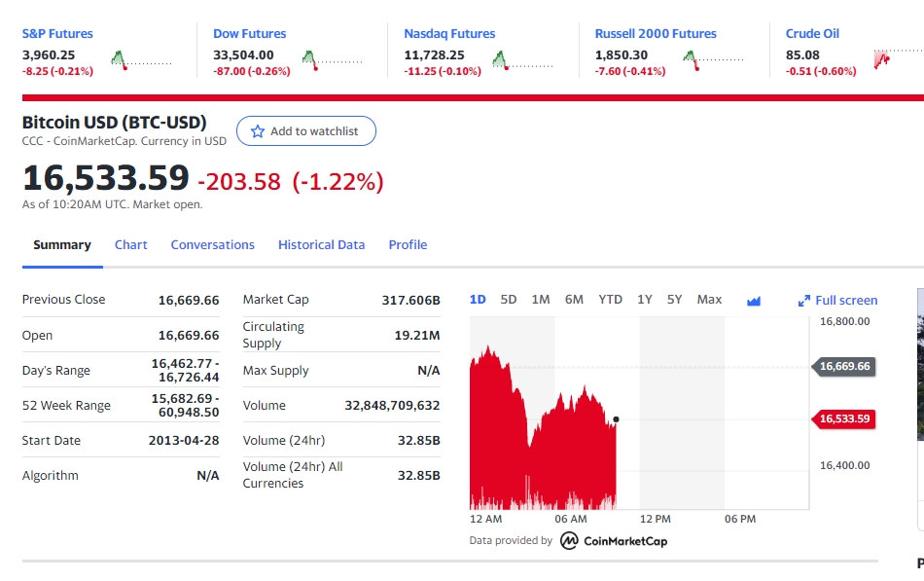This screenshot has width=924, height=581.
Task: Open the Crude Oil quote link
Action: tap(812, 34)
